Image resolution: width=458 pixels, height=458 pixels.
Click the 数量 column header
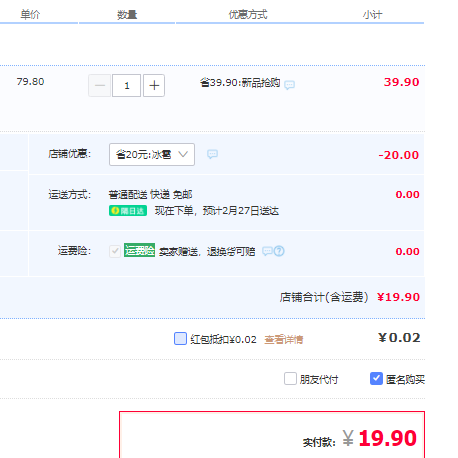[127, 15]
